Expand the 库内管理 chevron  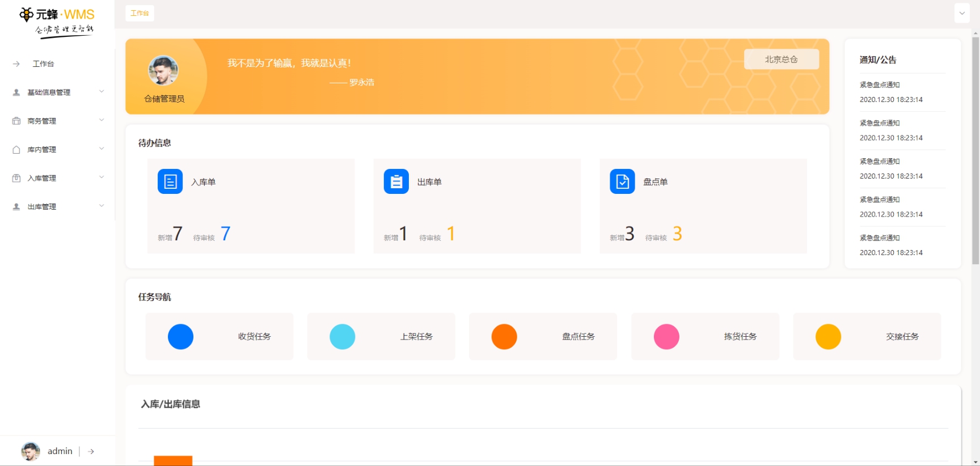point(102,149)
